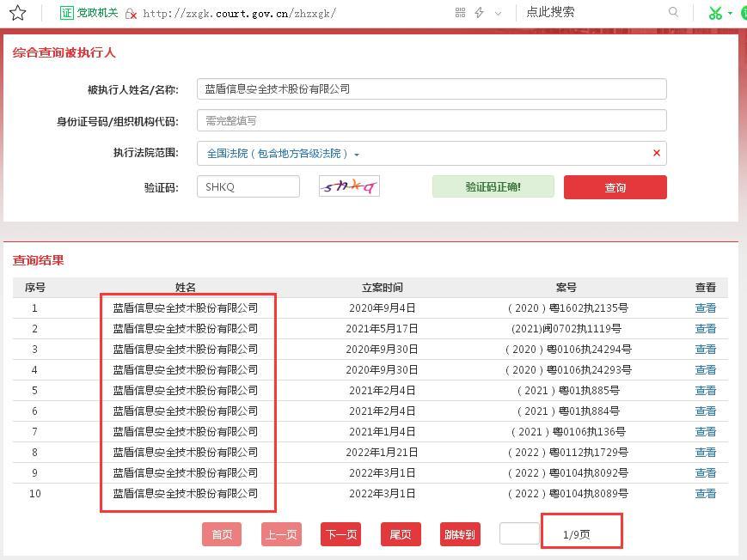Open the QR code grid icon
The image size is (747, 560).
[460, 13]
